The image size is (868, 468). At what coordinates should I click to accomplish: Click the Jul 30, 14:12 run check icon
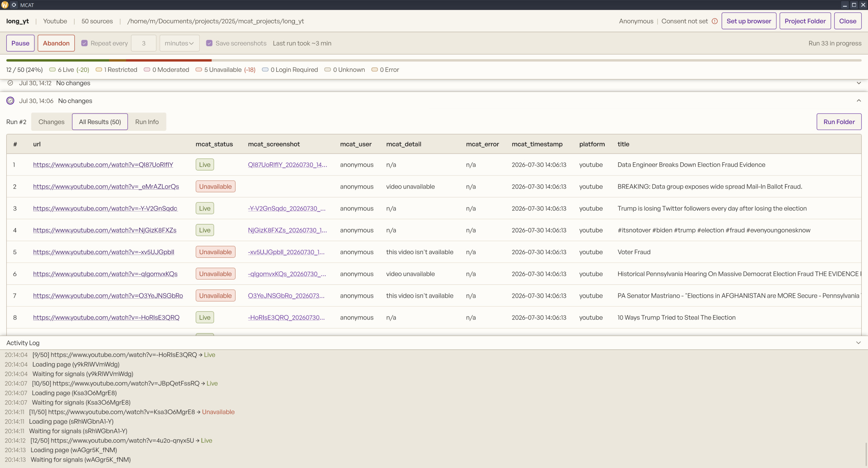coord(11,83)
